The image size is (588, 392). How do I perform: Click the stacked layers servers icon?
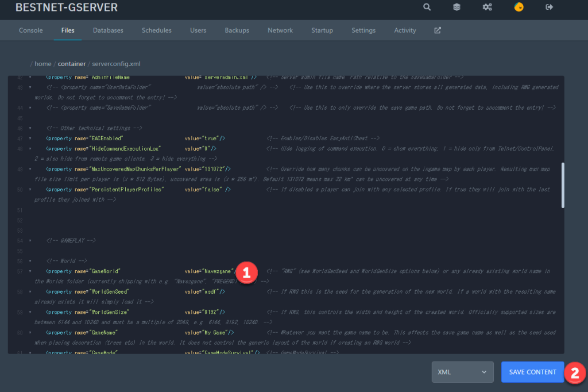point(457,7)
